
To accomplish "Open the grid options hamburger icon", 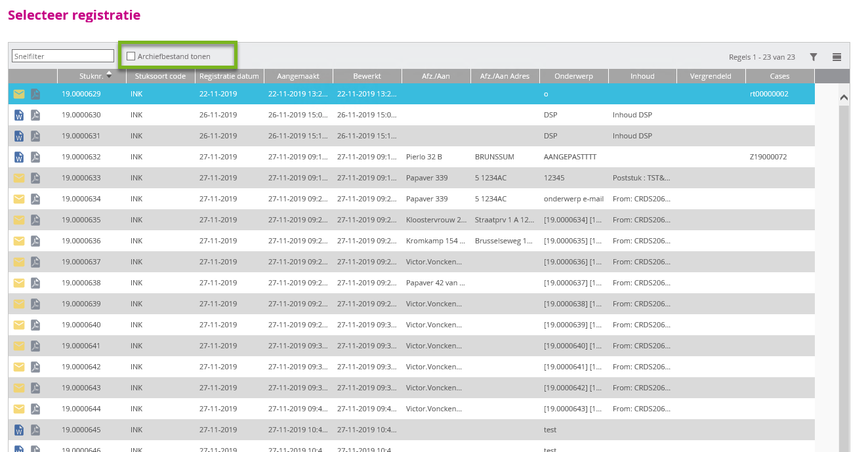I will click(x=837, y=57).
